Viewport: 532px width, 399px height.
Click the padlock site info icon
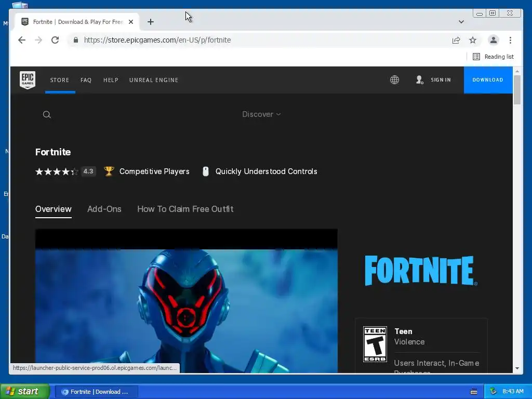[76, 40]
